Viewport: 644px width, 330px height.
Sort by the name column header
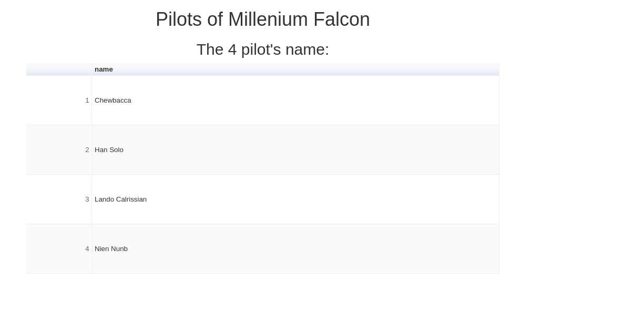coord(295,69)
